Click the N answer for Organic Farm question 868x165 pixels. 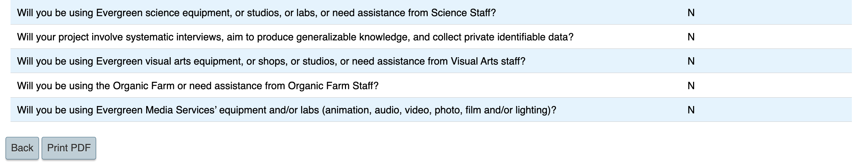pos(691,86)
